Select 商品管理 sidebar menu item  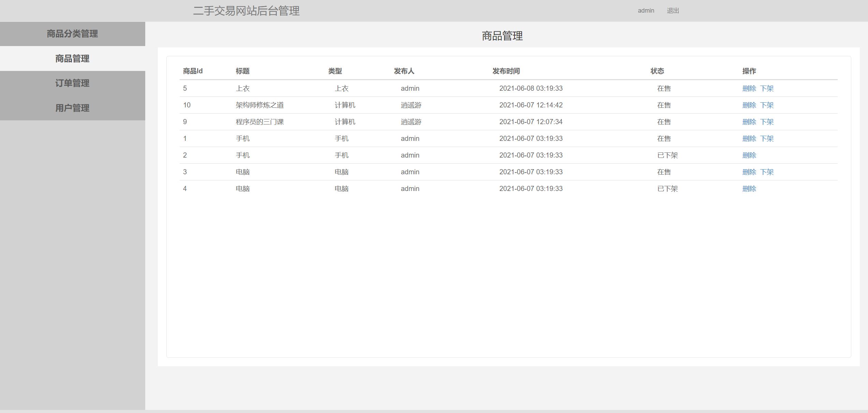click(72, 59)
